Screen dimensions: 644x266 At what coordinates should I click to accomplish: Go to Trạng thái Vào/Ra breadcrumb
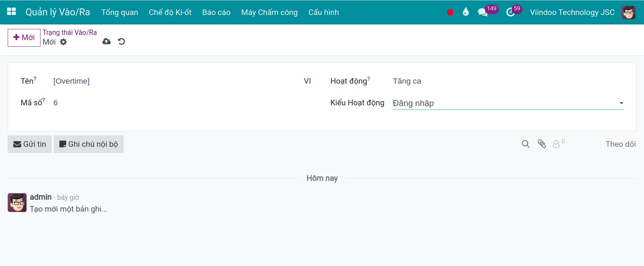click(x=70, y=32)
